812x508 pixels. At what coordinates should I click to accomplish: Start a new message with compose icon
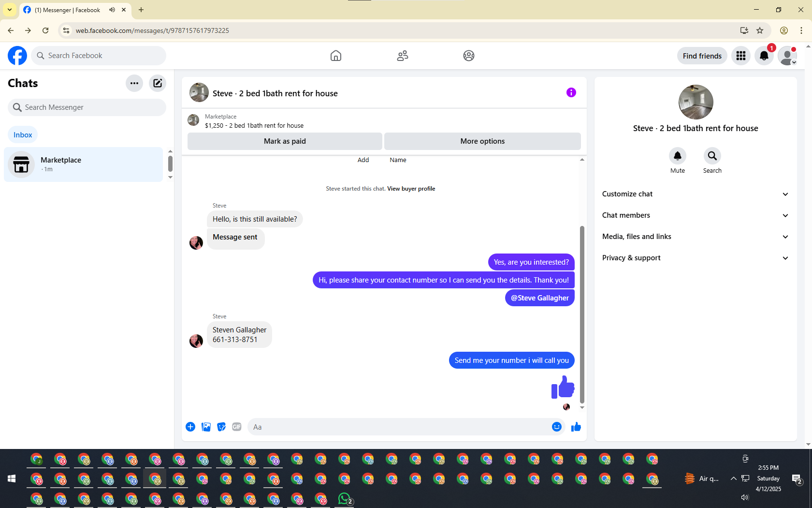tap(158, 83)
